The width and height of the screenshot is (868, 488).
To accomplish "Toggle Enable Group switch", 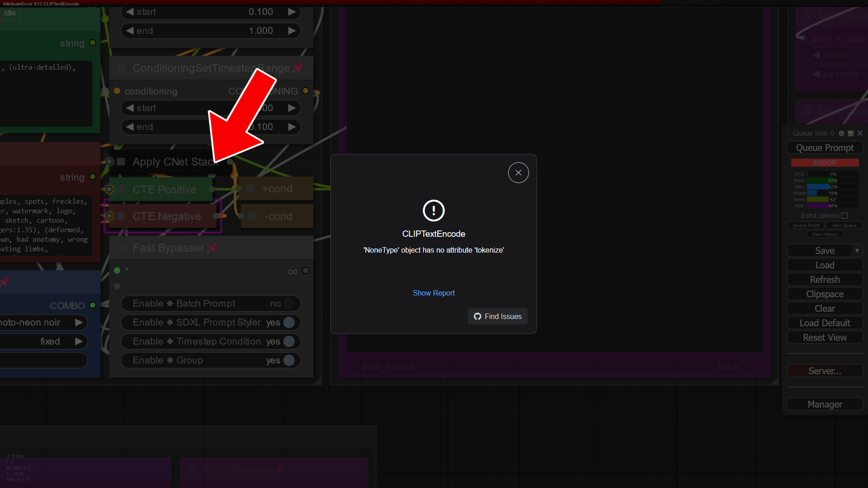I will (x=289, y=361).
